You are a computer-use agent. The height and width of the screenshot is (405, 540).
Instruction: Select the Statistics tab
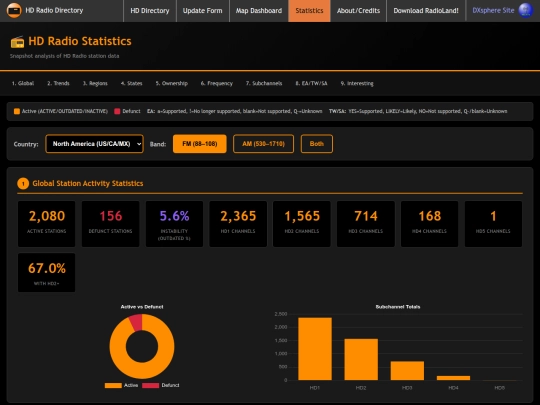coord(309,11)
